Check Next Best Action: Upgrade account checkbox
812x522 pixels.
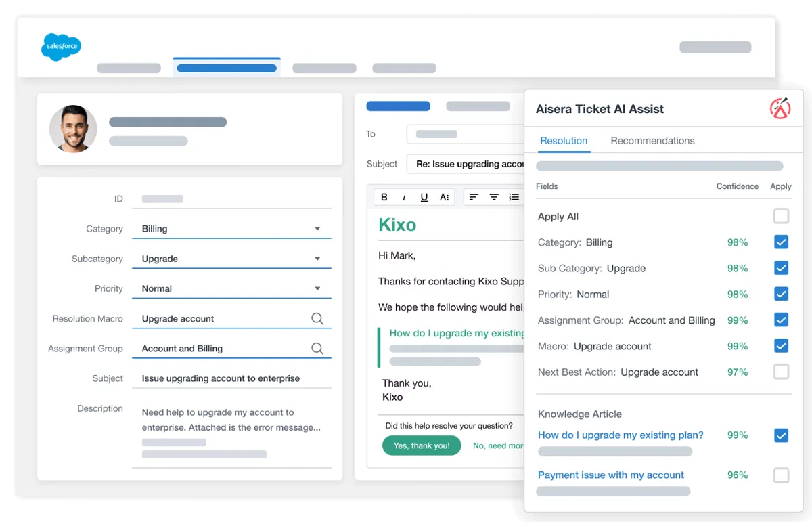click(781, 372)
